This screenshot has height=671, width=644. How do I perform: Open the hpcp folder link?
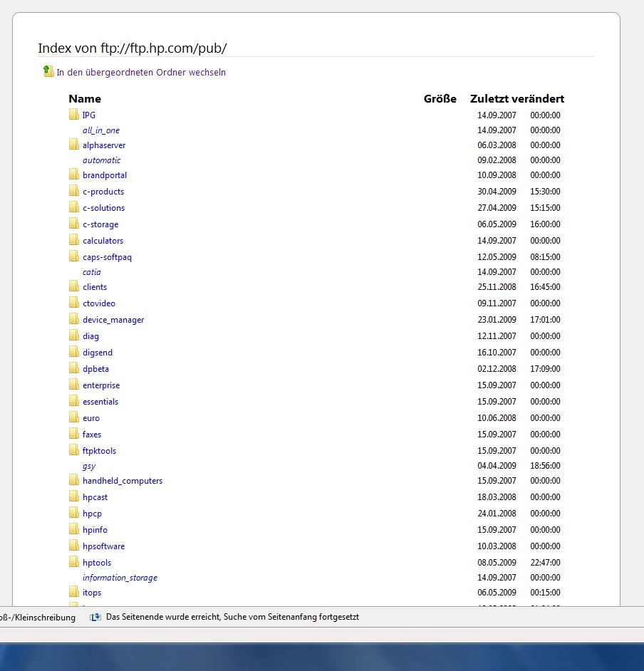click(x=92, y=514)
